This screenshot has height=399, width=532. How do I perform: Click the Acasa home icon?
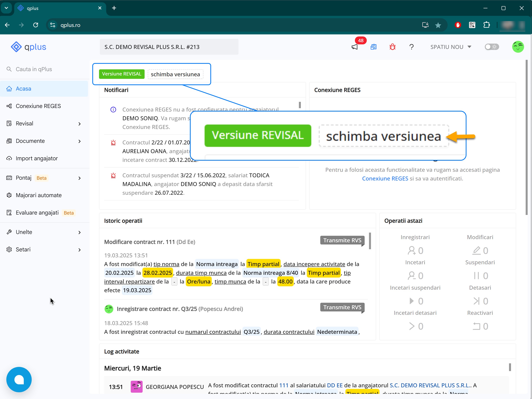click(9, 89)
